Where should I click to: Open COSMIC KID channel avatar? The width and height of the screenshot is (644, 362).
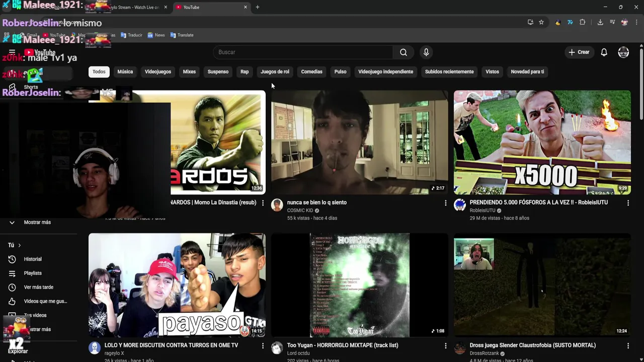pyautogui.click(x=277, y=205)
